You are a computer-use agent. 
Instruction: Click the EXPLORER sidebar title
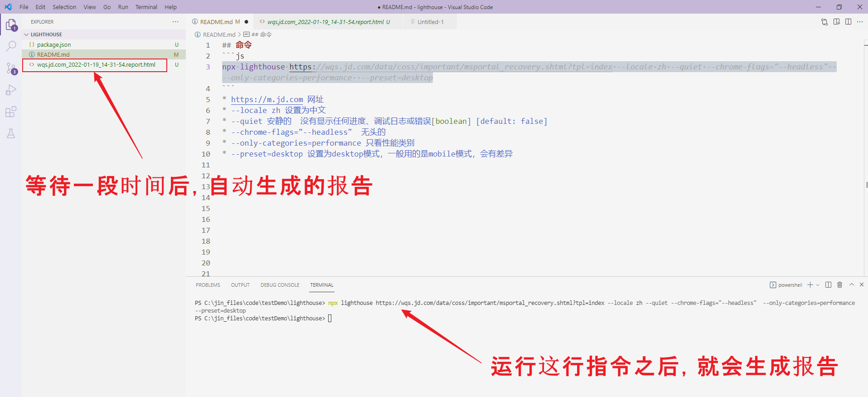click(42, 22)
